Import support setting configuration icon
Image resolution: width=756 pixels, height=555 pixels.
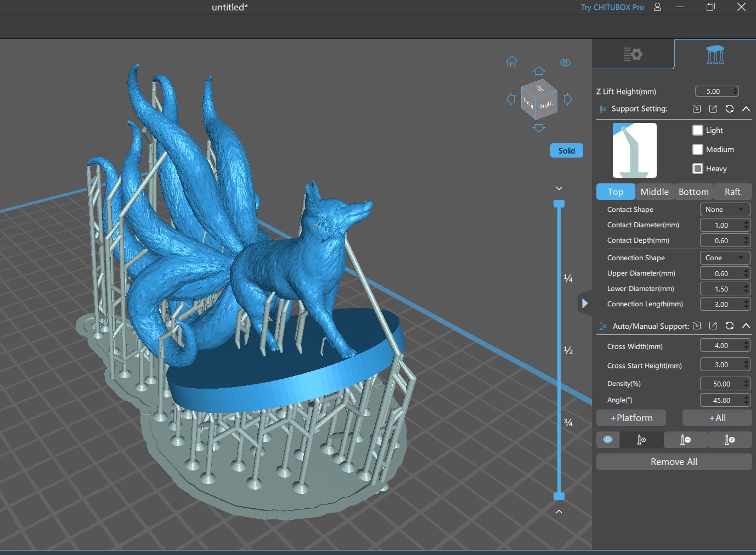click(697, 109)
